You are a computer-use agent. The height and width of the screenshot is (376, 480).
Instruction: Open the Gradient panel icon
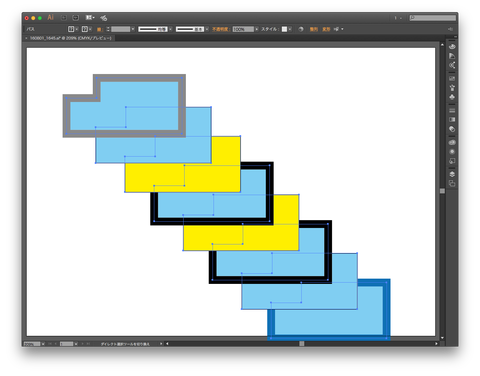pos(452,120)
